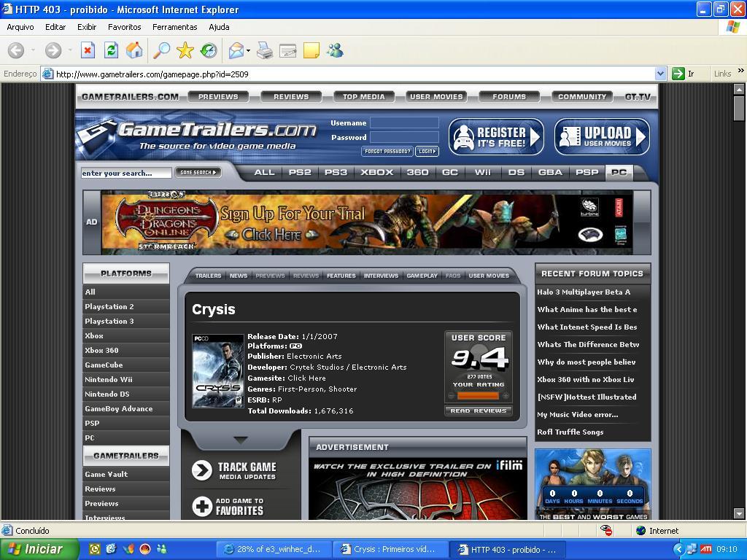Print the page with the printer icon
Screen dimensions: 747x560
pos(264,50)
